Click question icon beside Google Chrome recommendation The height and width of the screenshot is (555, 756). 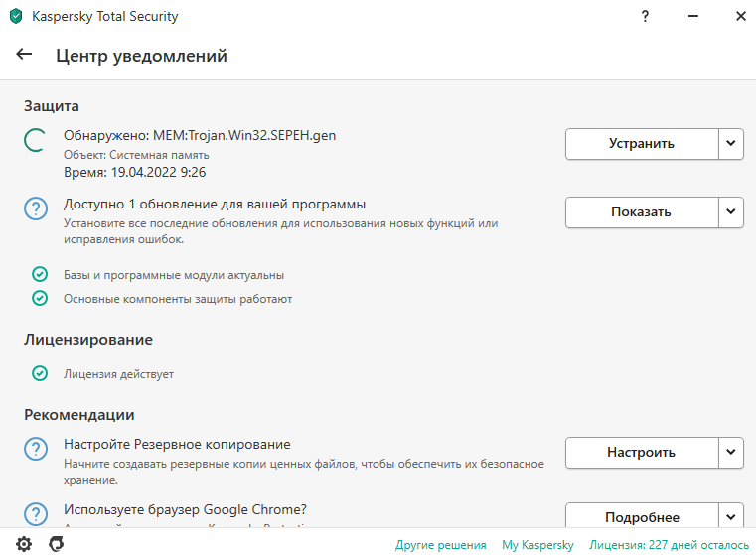click(36, 514)
